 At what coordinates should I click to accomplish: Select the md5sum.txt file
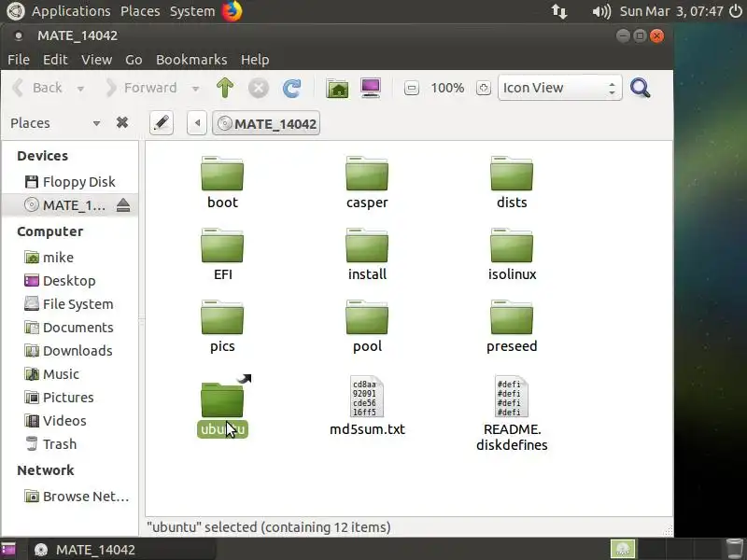tap(367, 406)
